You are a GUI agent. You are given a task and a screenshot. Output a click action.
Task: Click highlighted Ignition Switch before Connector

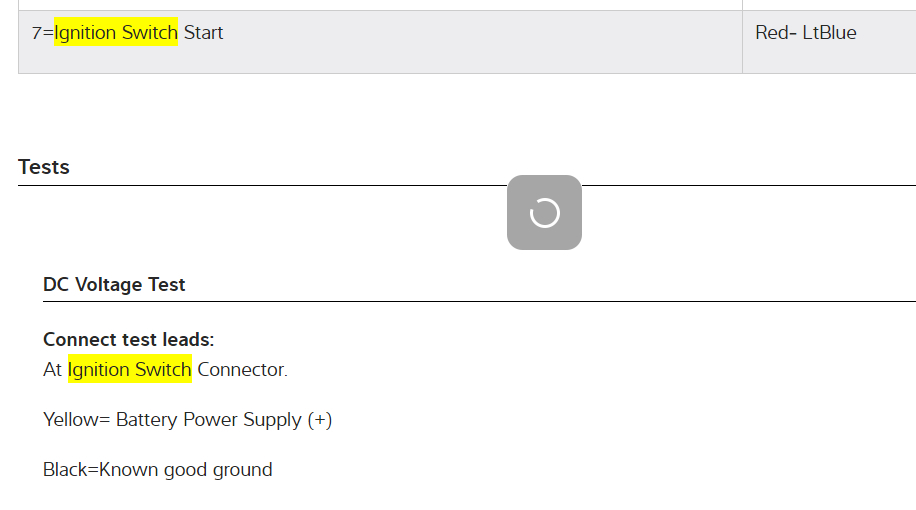(129, 370)
